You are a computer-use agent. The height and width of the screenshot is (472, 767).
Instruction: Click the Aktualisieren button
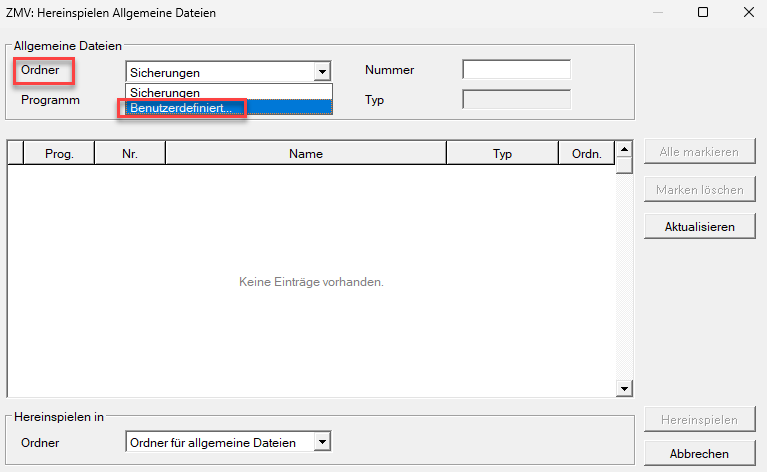tap(699, 227)
